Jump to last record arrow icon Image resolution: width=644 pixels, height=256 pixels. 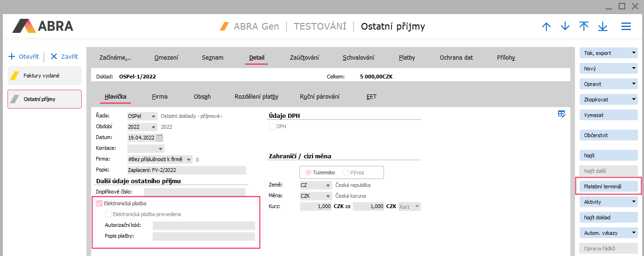click(603, 27)
